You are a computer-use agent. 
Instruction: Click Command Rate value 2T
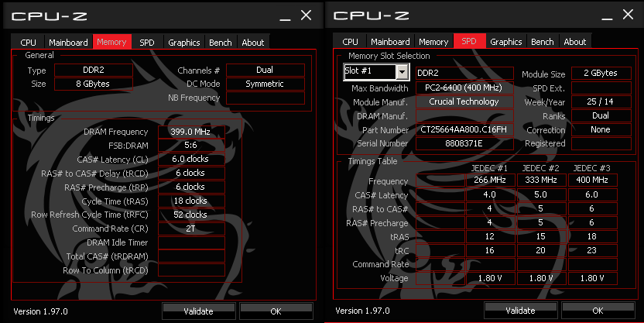(x=191, y=229)
